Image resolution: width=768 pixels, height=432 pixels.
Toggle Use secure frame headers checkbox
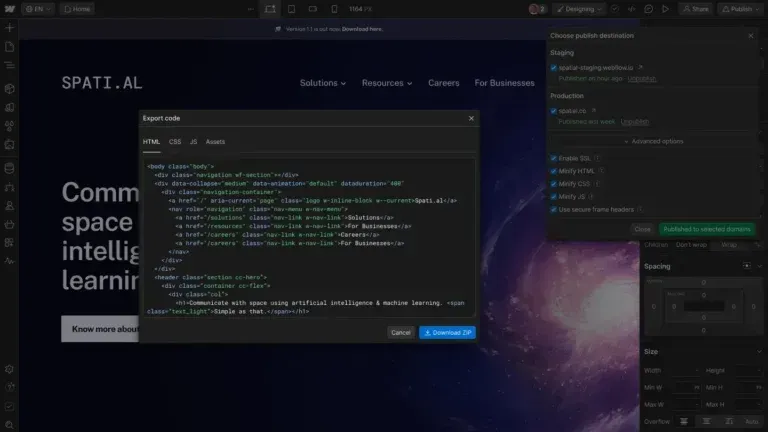[553, 209]
